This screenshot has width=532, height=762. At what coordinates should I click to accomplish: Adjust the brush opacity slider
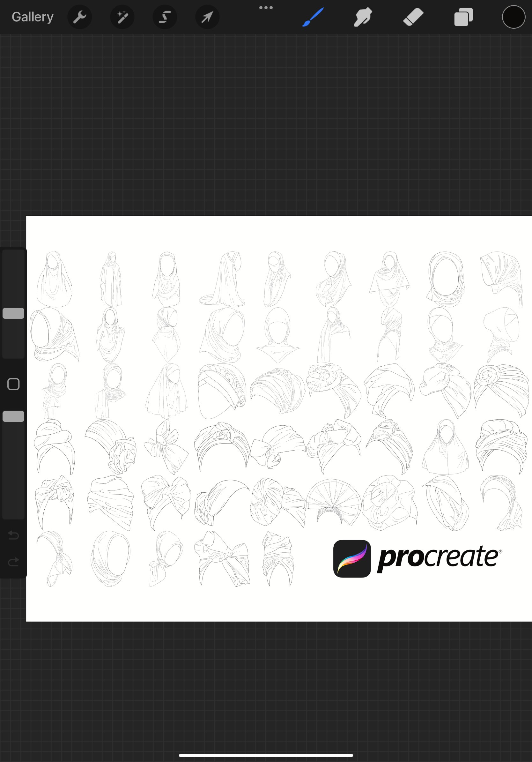coord(13,416)
